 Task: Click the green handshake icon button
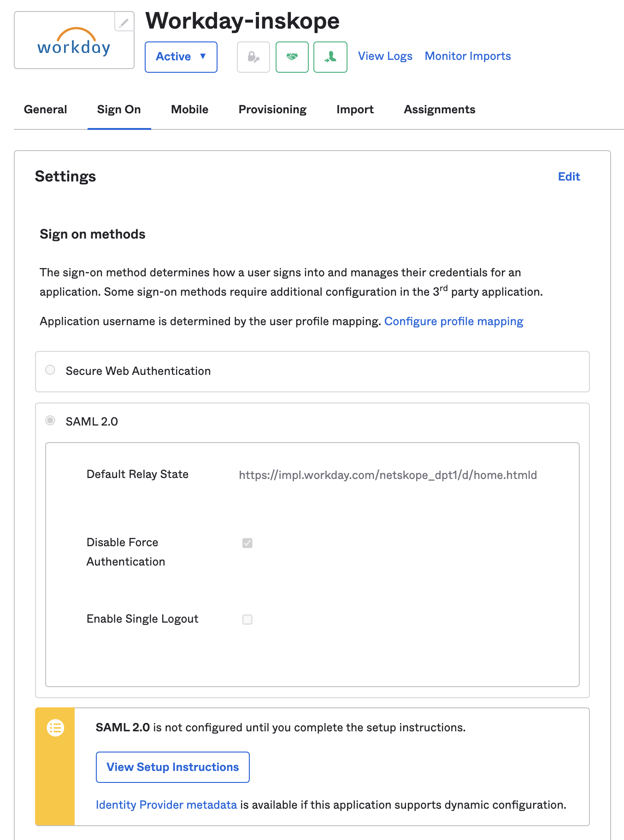click(x=292, y=57)
